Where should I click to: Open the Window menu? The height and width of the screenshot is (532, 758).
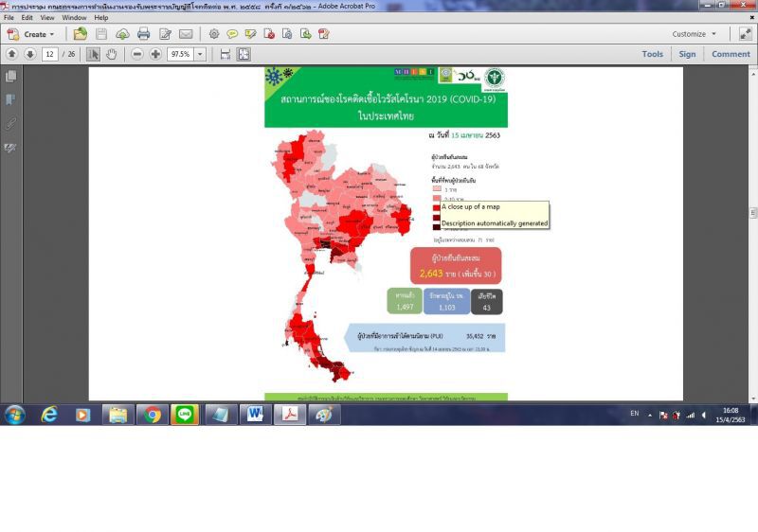pos(74,17)
